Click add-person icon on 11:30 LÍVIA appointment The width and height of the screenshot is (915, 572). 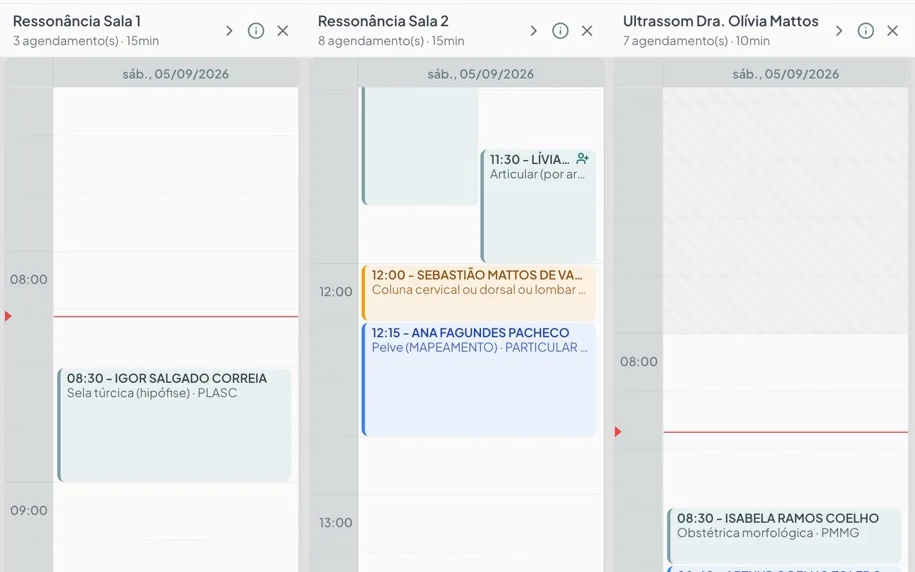pos(582,158)
